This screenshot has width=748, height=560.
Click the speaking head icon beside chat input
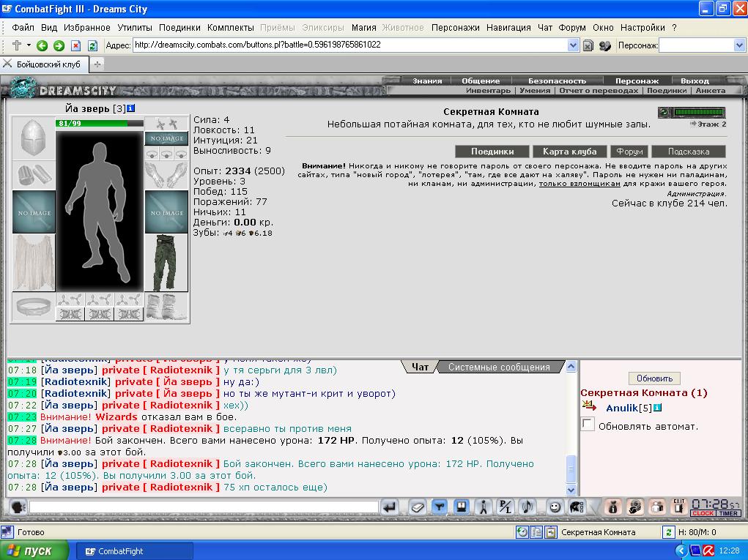pyautogui.click(x=18, y=507)
